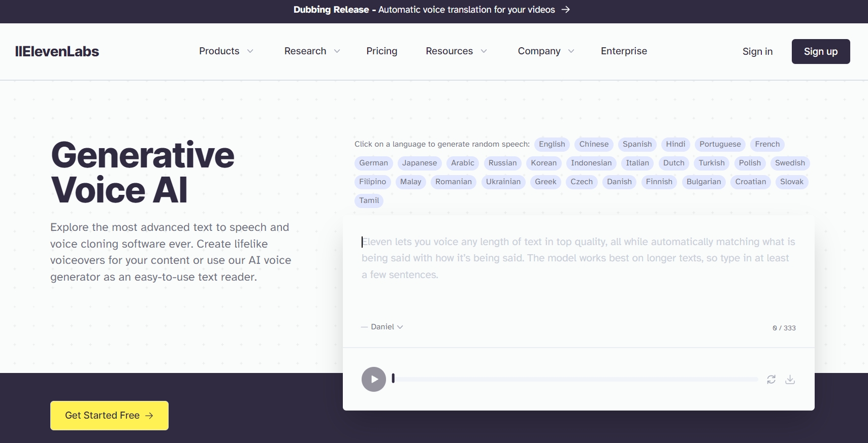This screenshot has height=443, width=868.
Task: Open the Enterprise page
Action: point(624,51)
